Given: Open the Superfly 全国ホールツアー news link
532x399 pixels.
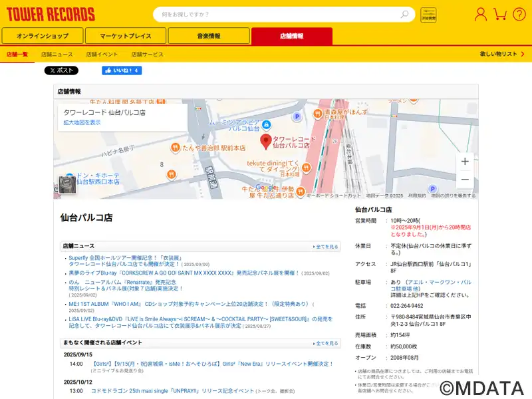Looking at the screenshot, I should coord(126,261).
